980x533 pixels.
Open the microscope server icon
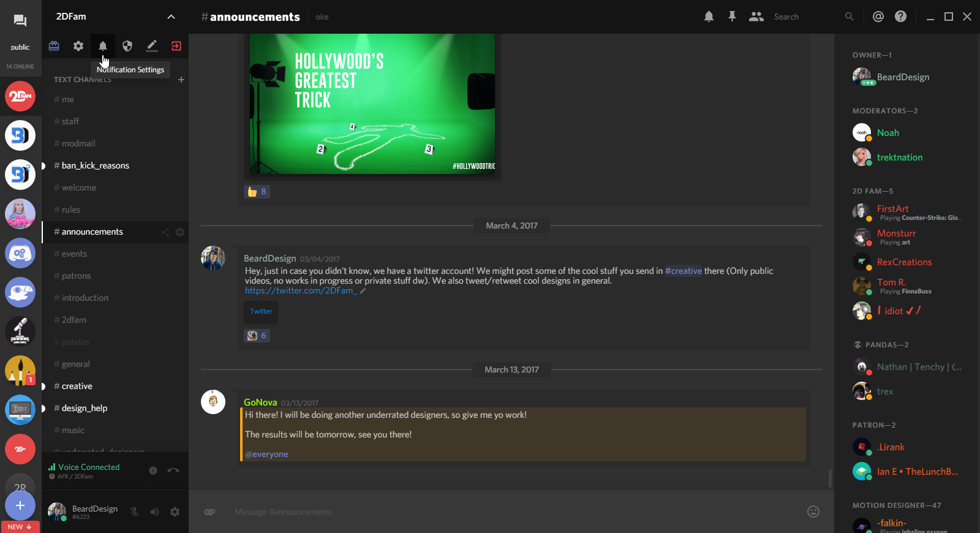tap(20, 331)
